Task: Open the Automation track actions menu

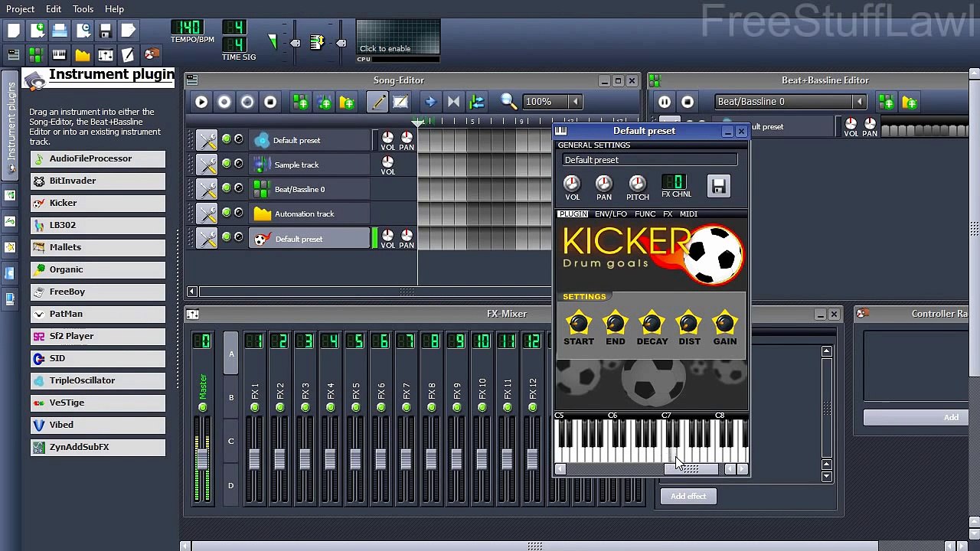Action: point(206,214)
